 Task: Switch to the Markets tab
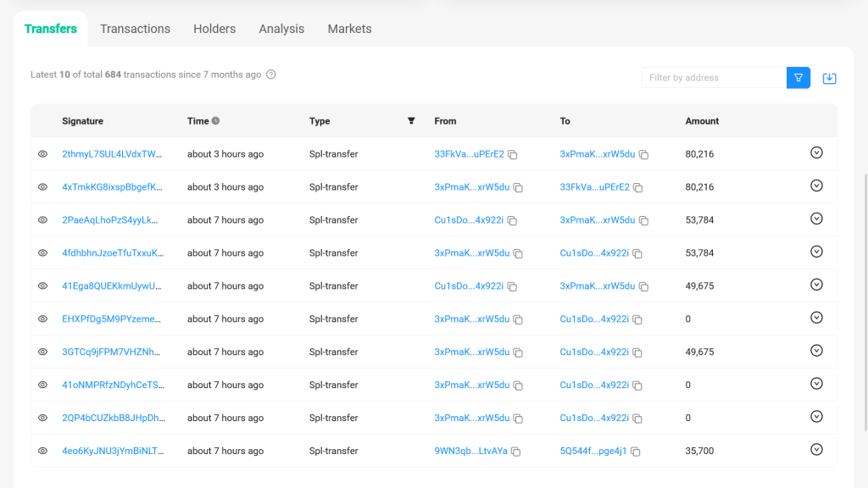click(x=349, y=29)
